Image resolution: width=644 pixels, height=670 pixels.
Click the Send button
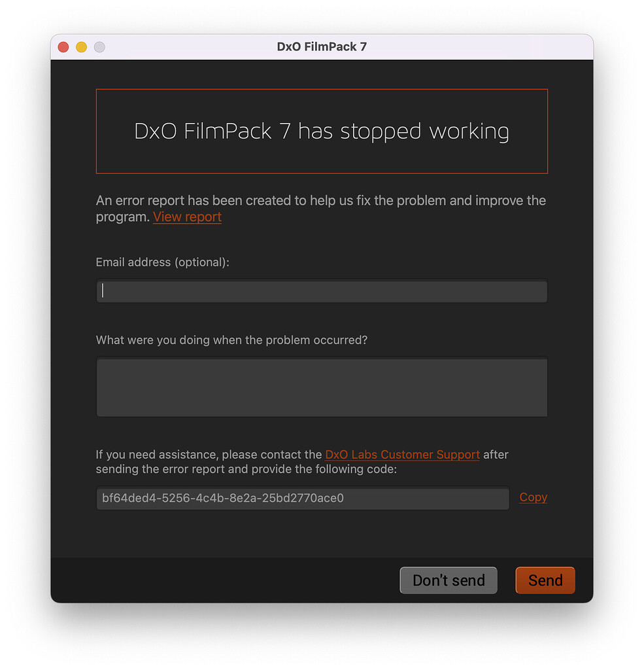click(x=545, y=580)
